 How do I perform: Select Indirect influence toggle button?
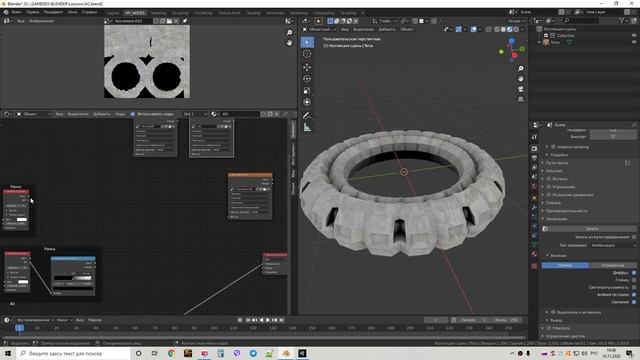[x=613, y=265]
